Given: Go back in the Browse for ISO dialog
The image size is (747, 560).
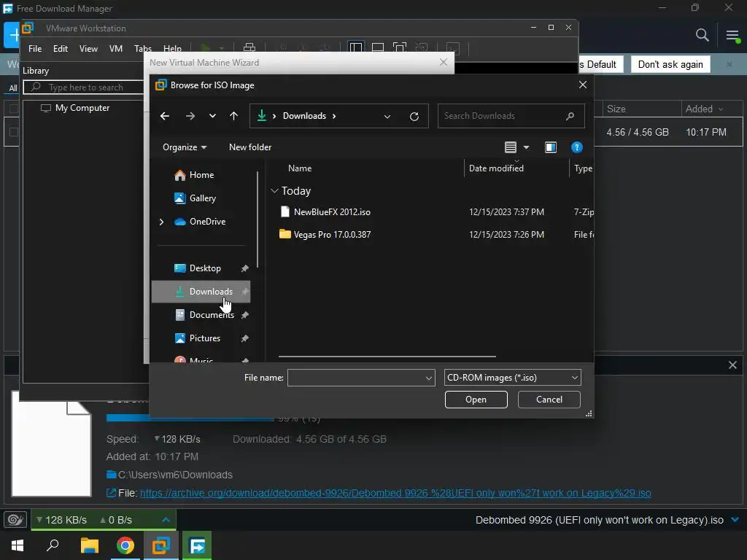Looking at the screenshot, I should pos(165,116).
